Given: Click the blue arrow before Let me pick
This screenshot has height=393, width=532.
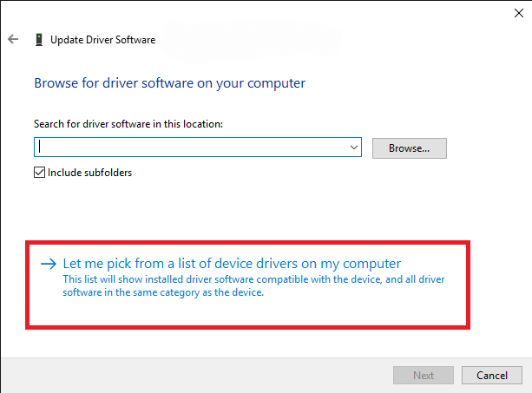Looking at the screenshot, I should 49,263.
